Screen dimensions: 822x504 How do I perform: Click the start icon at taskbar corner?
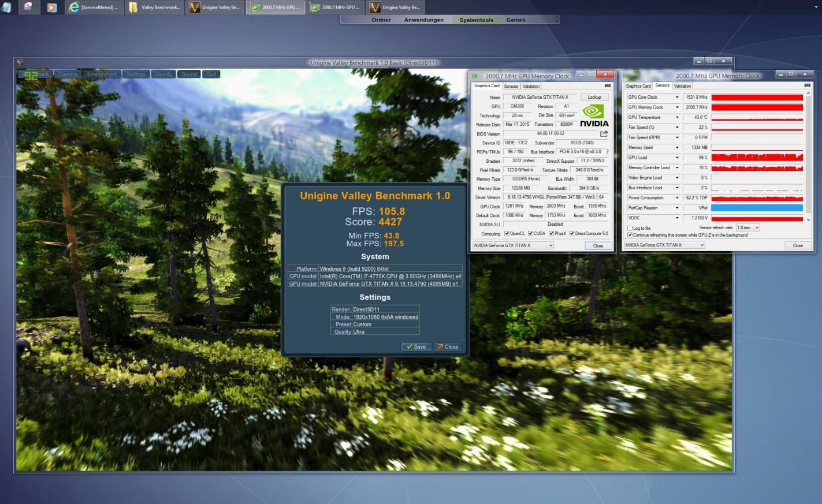pos(6,7)
